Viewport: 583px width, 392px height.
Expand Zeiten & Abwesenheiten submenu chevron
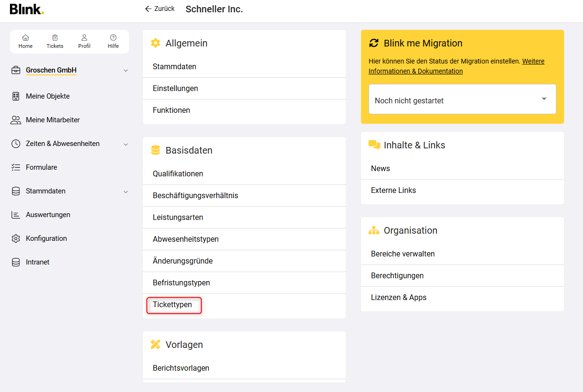[x=126, y=144]
